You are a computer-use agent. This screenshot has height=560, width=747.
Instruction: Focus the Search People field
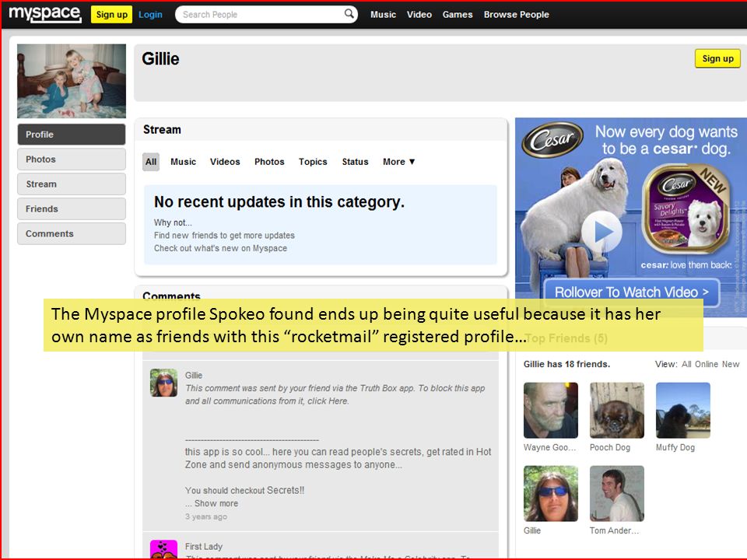point(266,14)
